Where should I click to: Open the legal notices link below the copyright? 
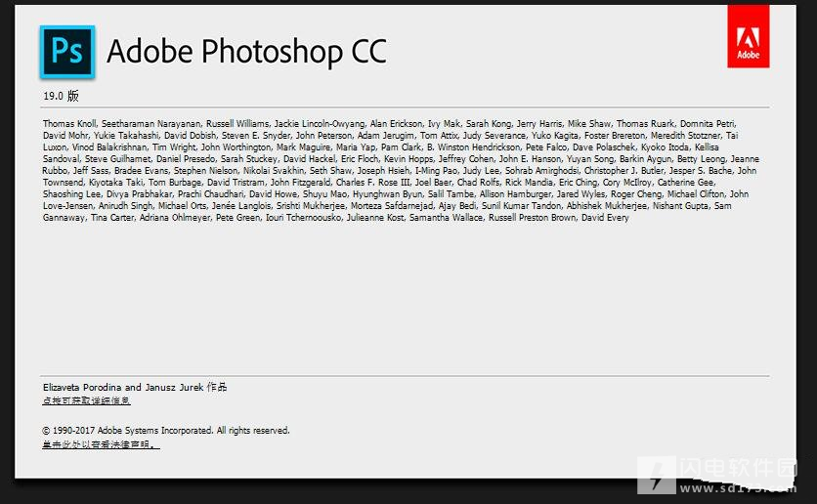(x=101, y=444)
